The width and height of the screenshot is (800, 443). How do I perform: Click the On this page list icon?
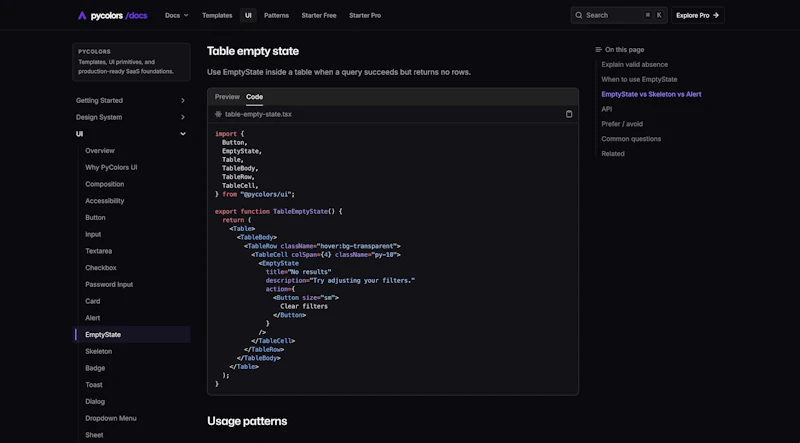click(598, 50)
